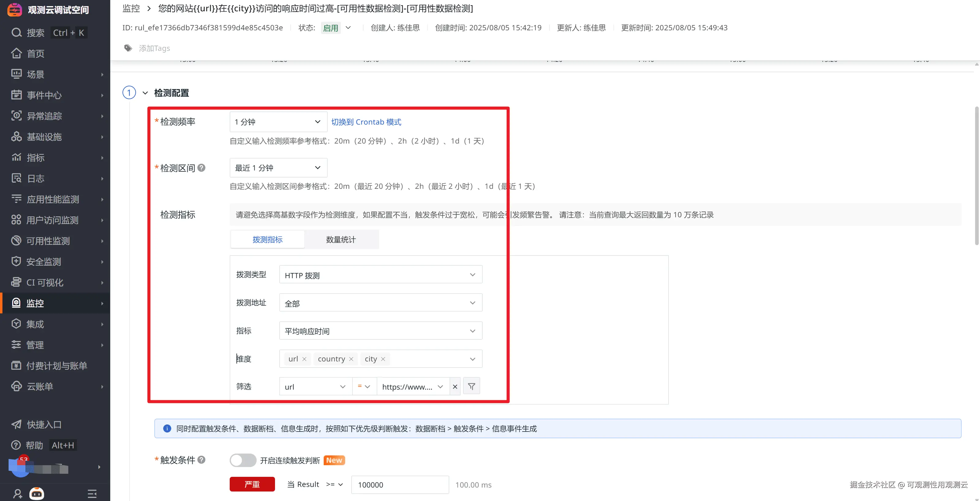
Task: Click the invite member icon at sidebar bottom
Action: pyautogui.click(x=17, y=493)
